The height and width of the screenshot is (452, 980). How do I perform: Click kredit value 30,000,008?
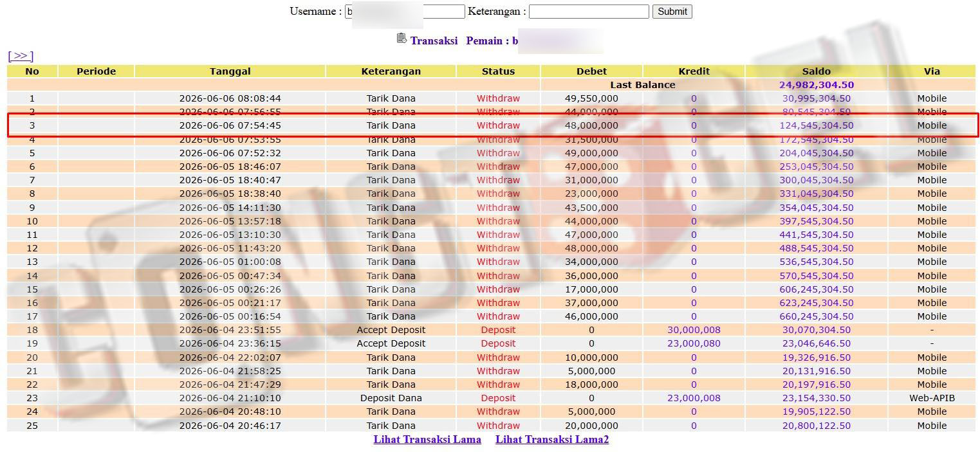[694, 330]
